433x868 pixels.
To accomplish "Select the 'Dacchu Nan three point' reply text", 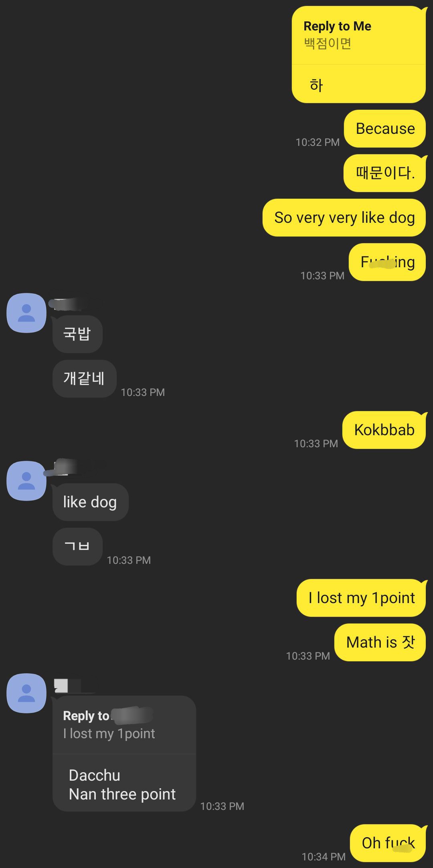I will click(x=122, y=784).
